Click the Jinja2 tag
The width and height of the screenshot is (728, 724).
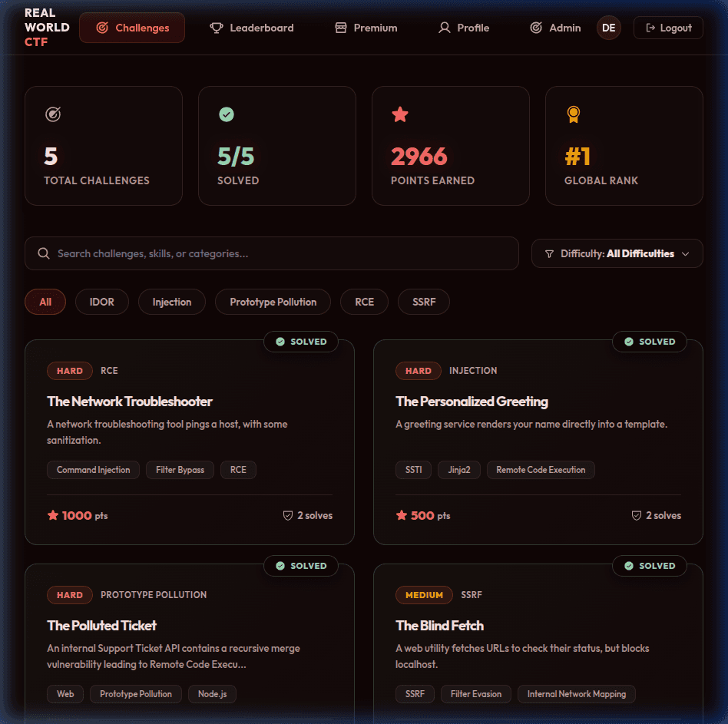(459, 470)
